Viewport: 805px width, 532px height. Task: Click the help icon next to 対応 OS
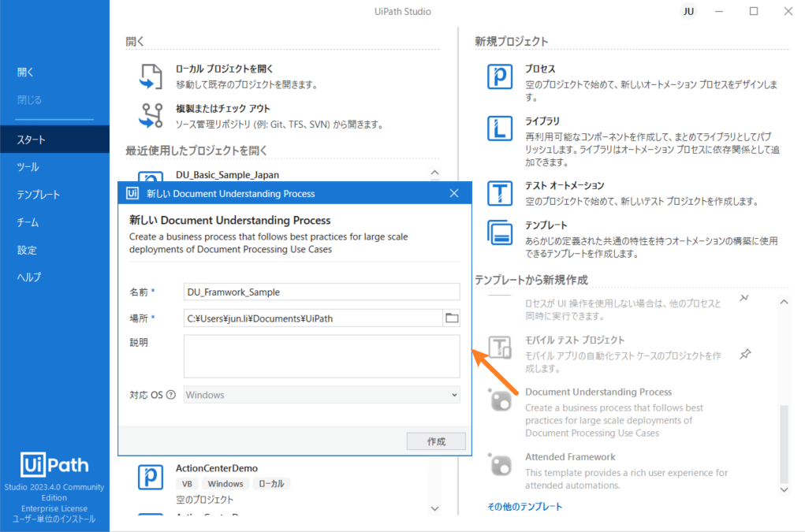171,395
